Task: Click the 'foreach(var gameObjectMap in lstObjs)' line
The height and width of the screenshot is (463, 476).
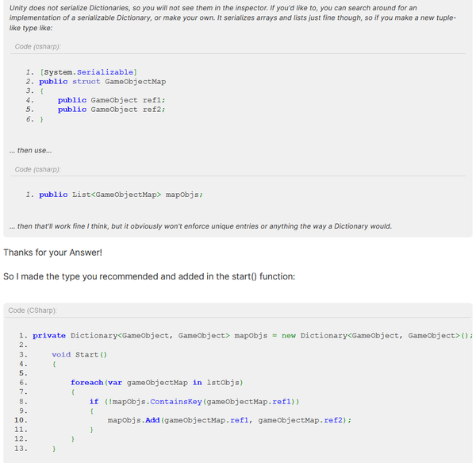Action: [156, 383]
